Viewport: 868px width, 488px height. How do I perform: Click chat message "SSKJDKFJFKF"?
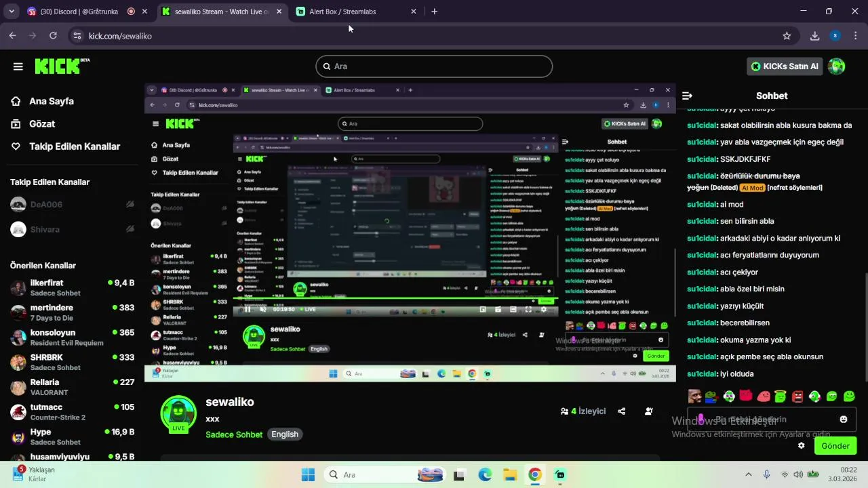745,159
